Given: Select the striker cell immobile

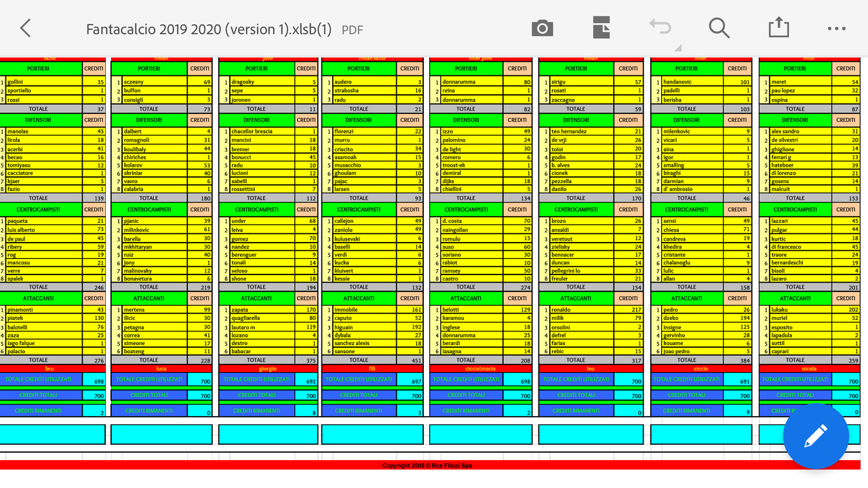Looking at the screenshot, I should (366, 310).
